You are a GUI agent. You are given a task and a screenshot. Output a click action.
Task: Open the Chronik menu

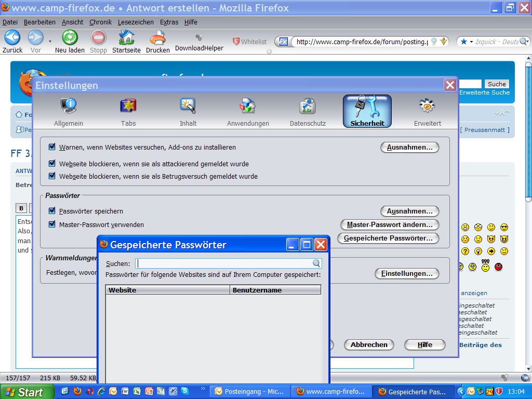point(100,22)
